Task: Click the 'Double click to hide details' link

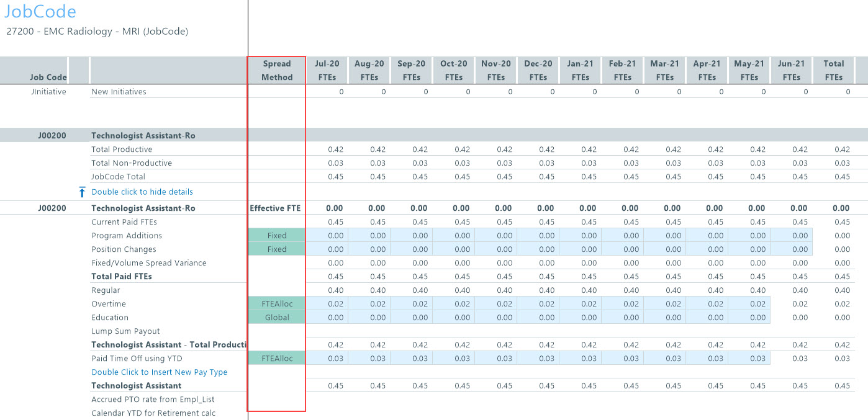Action: coord(142,192)
